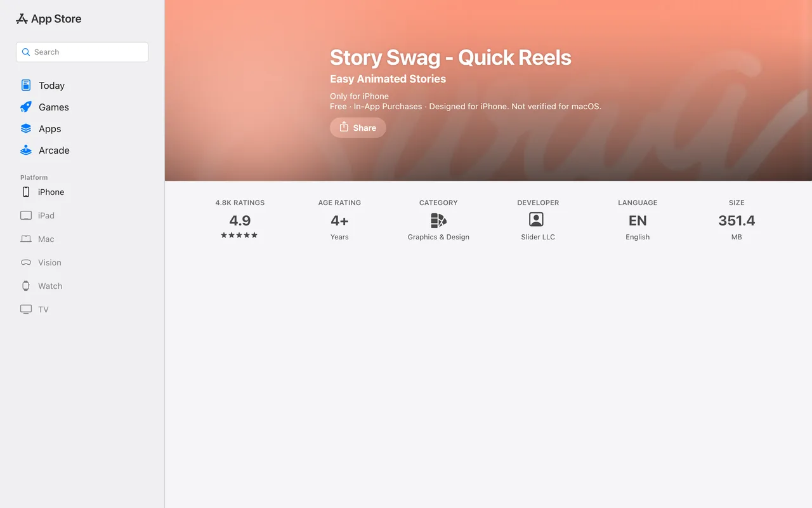The width and height of the screenshot is (812, 508).
Task: Open the Today section icon
Action: 26,85
